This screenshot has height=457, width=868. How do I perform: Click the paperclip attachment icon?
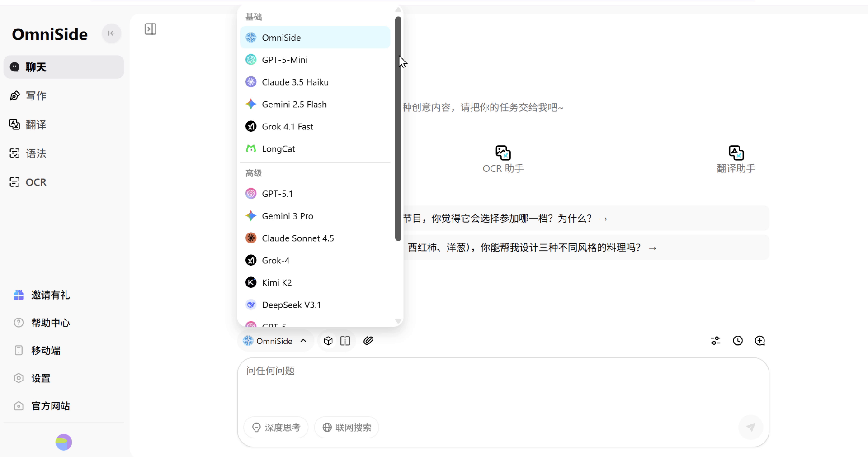[x=368, y=341]
